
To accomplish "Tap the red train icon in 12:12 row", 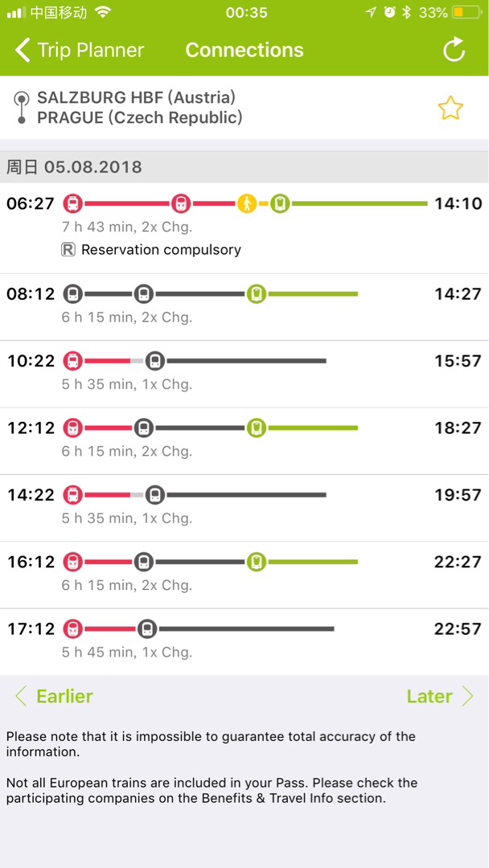I will click(73, 428).
